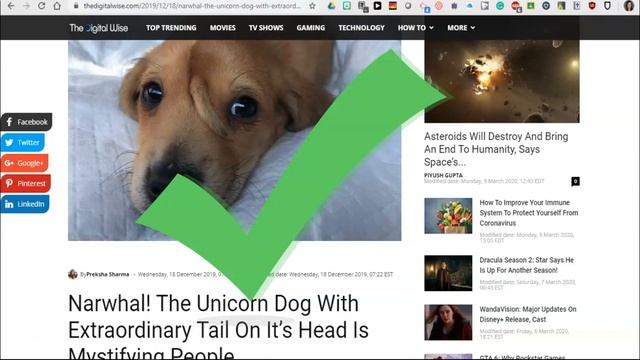Open the black play-button extension icon

point(377,6)
